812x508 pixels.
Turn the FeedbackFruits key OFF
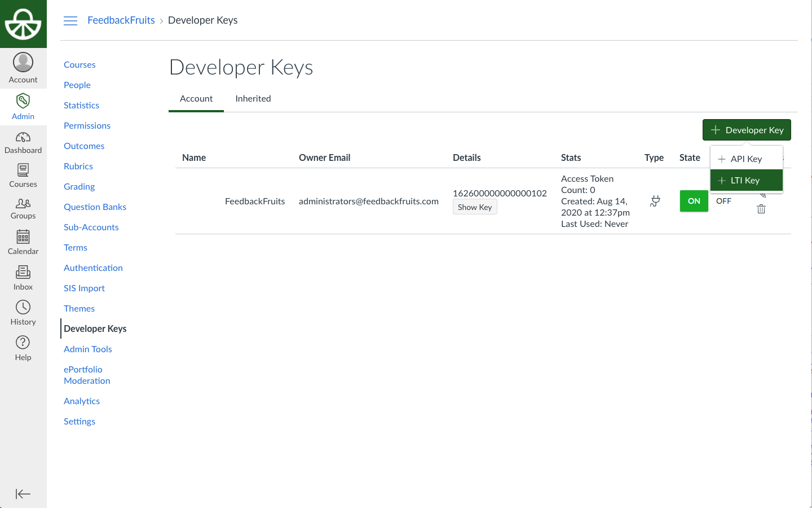pyautogui.click(x=723, y=201)
